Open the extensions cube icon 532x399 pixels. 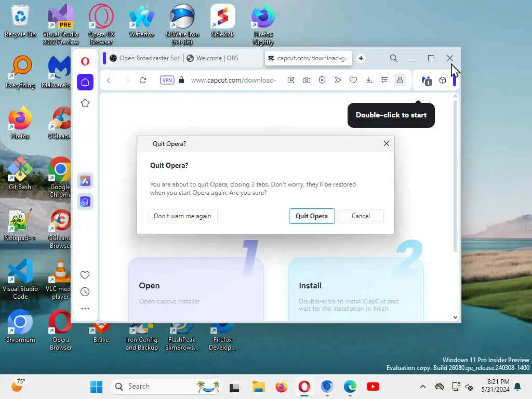click(443, 81)
